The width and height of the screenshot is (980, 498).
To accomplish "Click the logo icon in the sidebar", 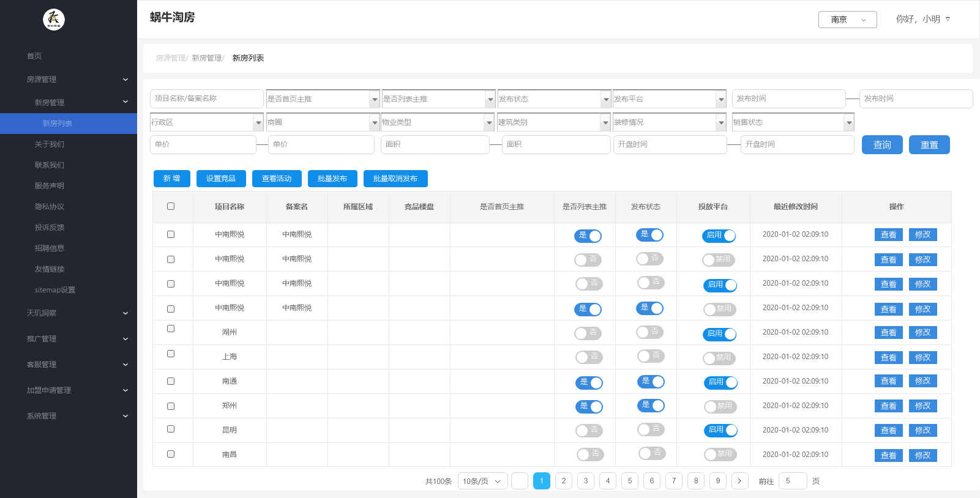I will (54, 20).
